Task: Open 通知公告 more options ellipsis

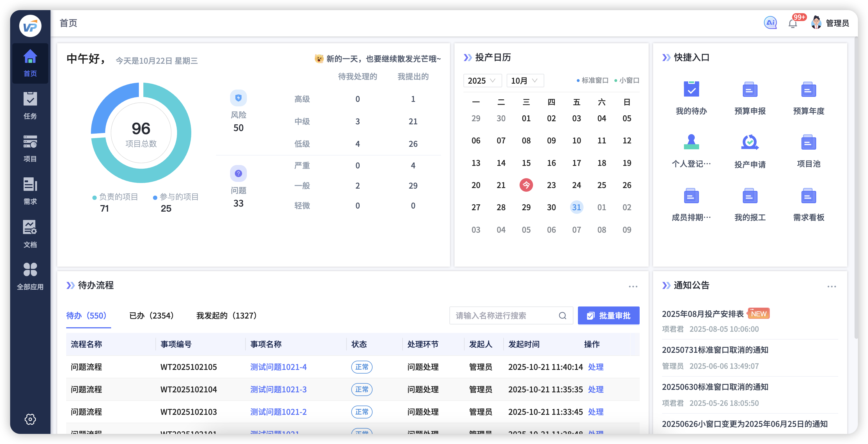Action: pyautogui.click(x=831, y=286)
